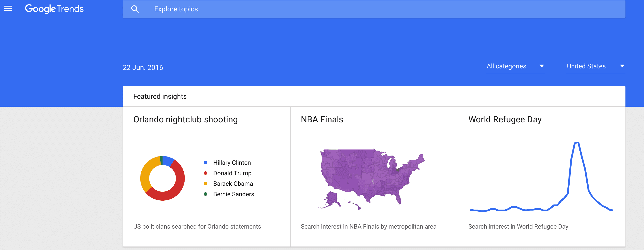The width and height of the screenshot is (644, 250).
Task: Click the All categories dropdown arrow
Action: [x=542, y=66]
